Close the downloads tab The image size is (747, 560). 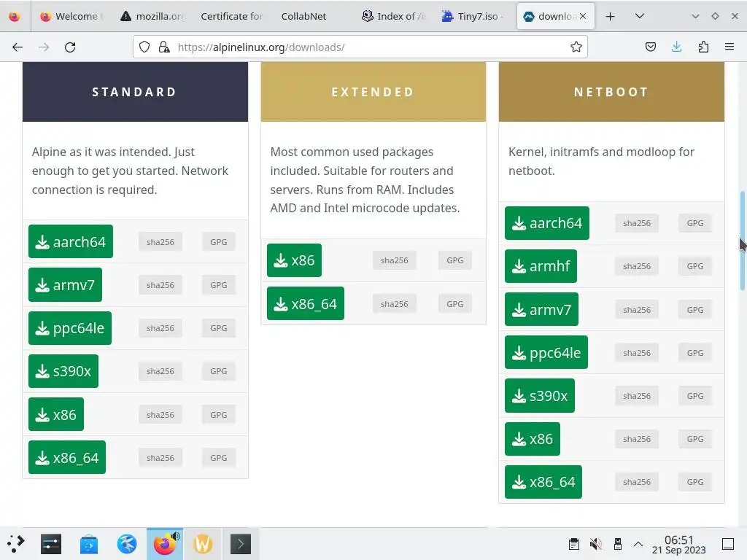583,17
